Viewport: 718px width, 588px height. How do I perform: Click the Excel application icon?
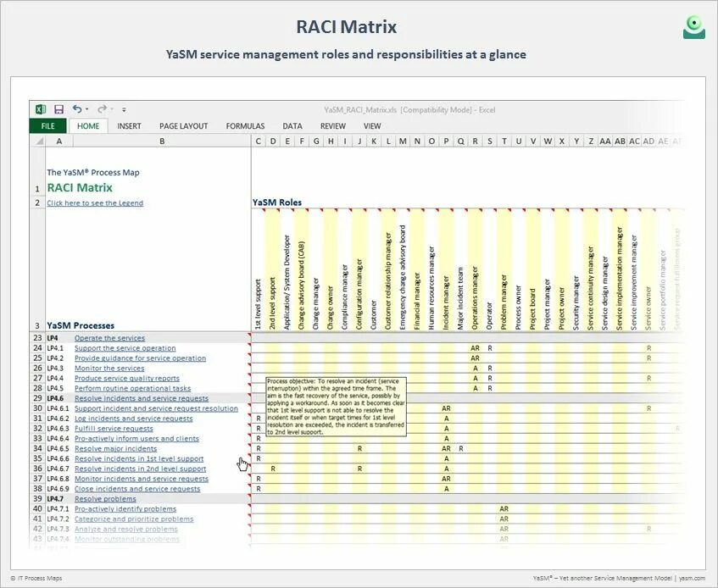click(41, 109)
